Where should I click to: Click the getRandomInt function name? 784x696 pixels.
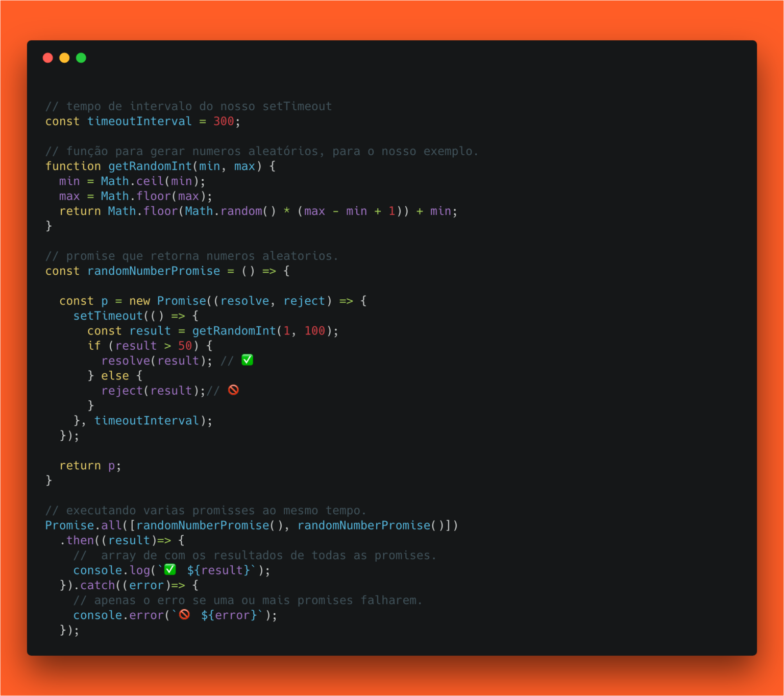[150, 165]
